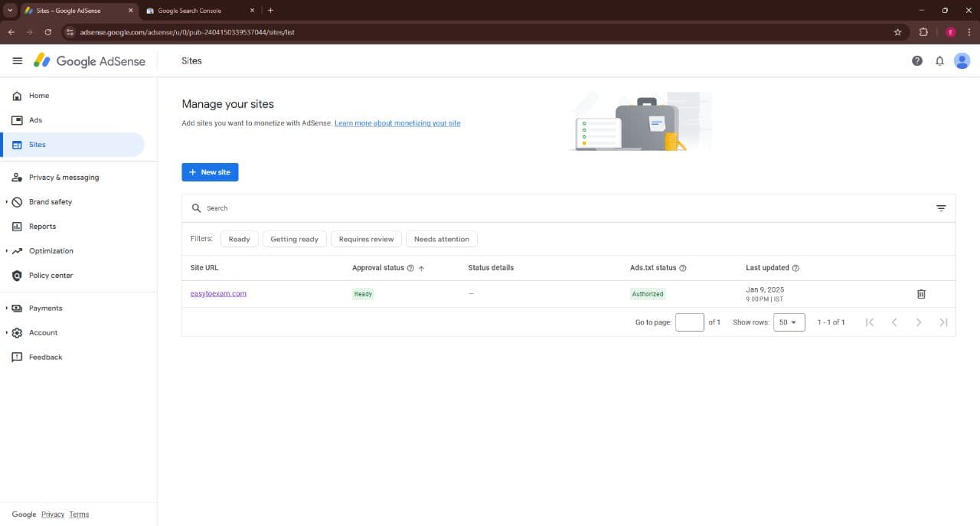980x526 pixels.
Task: Delete easytoexam.com with trash icon
Action: click(x=921, y=294)
